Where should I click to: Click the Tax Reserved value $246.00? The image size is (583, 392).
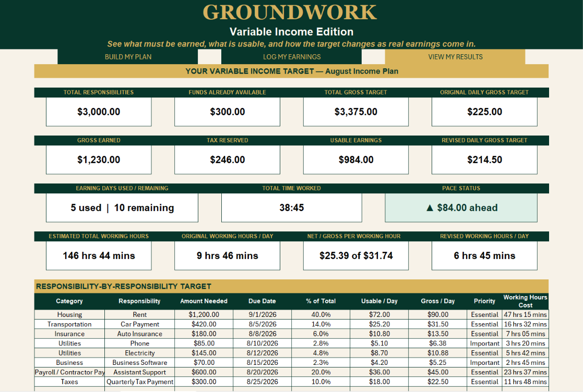point(227,160)
